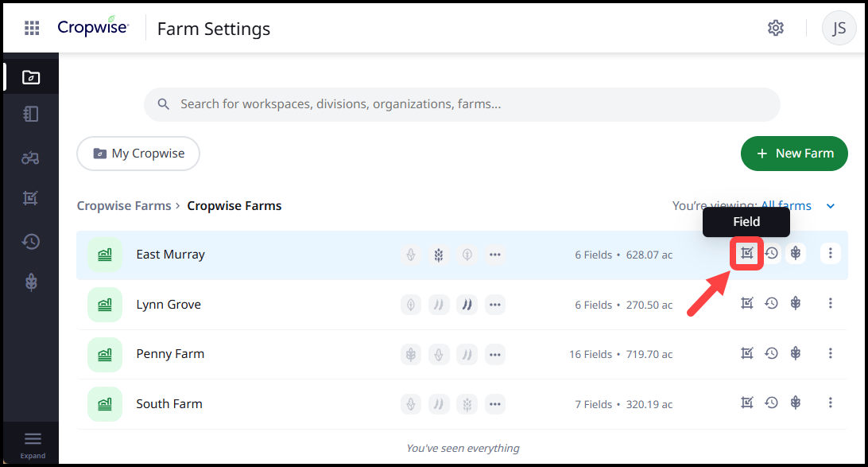Open the Field icon for East Murray
Screen dimensions: 868x467
(x=746, y=254)
